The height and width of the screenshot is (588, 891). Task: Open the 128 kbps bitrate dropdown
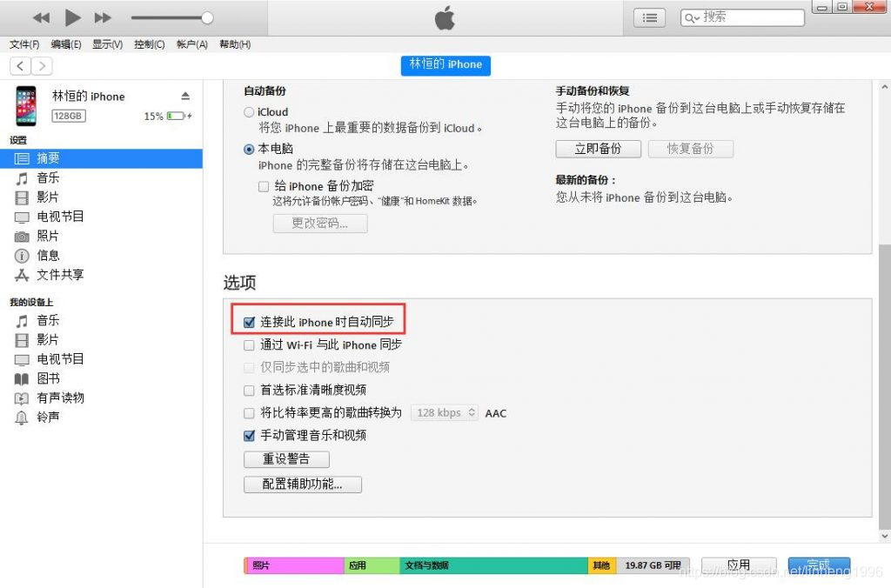click(x=445, y=412)
